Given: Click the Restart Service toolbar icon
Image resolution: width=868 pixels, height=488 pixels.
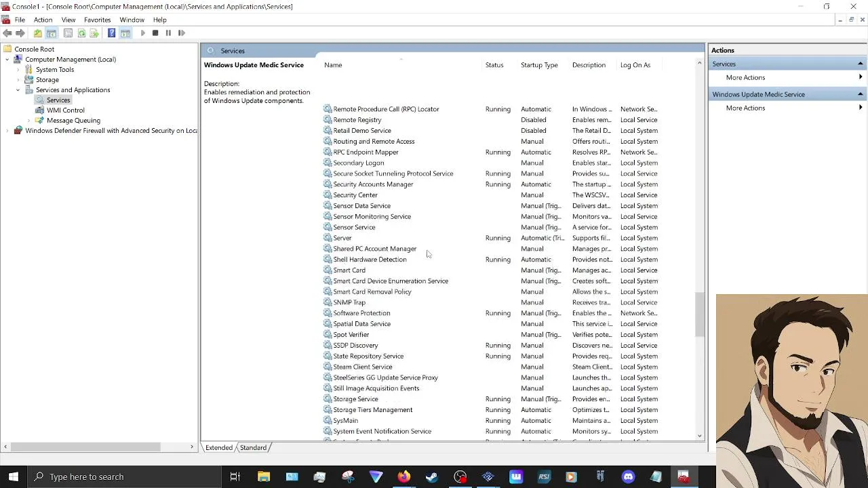Looking at the screenshot, I should tap(181, 33).
